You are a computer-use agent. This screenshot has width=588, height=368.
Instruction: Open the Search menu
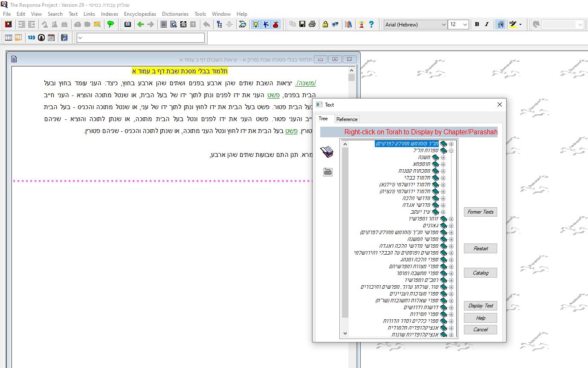point(55,14)
